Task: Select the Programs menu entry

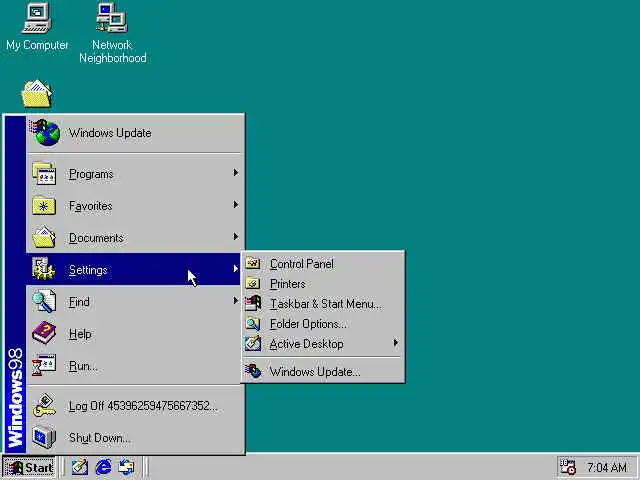Action: coord(136,173)
